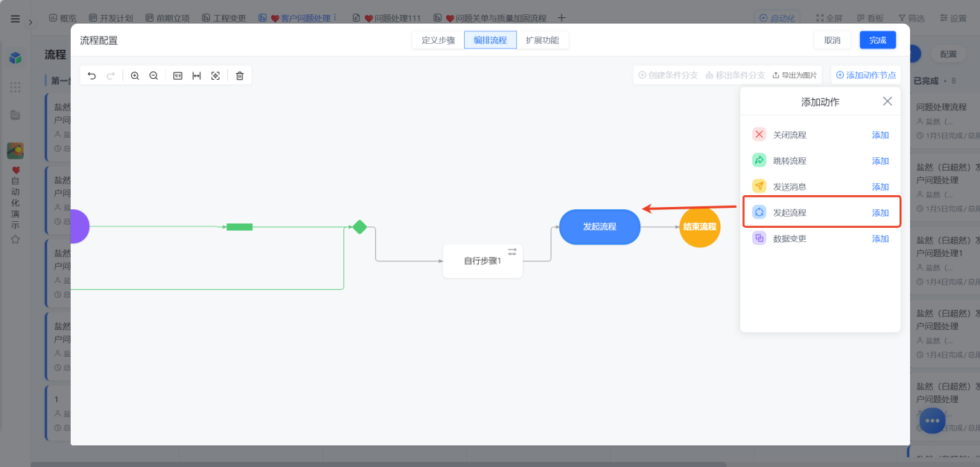Open the apps grid in left sidebar
The height and width of the screenshot is (467, 980).
click(15, 87)
